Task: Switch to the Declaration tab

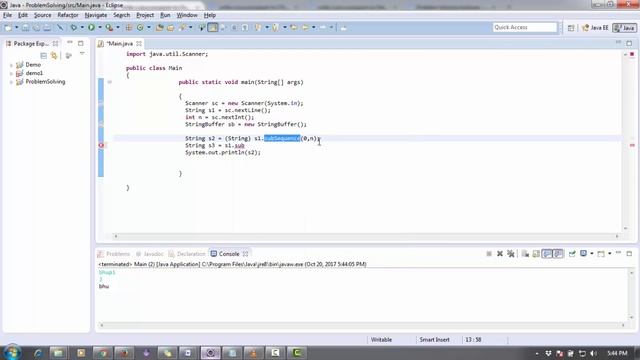Action: 187,254
